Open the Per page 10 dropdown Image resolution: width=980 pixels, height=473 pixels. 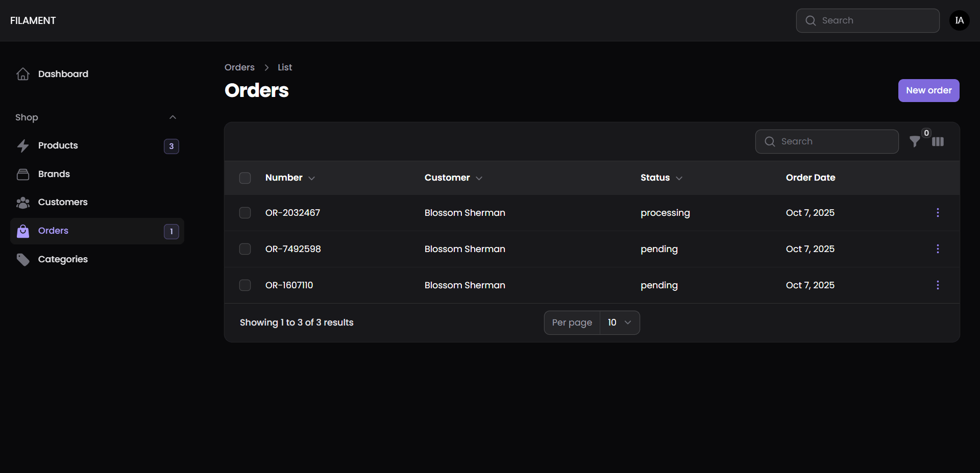click(620, 322)
